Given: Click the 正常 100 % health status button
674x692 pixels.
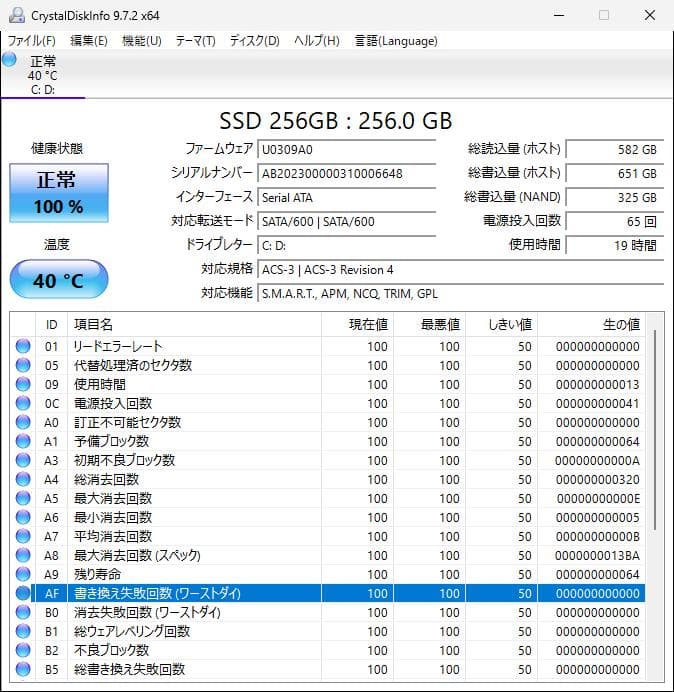Looking at the screenshot, I should (59, 194).
